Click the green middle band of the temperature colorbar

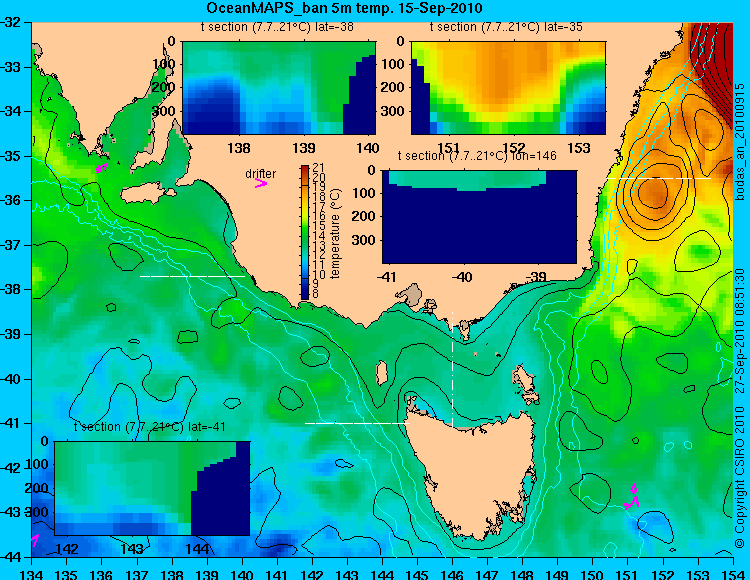click(x=305, y=232)
